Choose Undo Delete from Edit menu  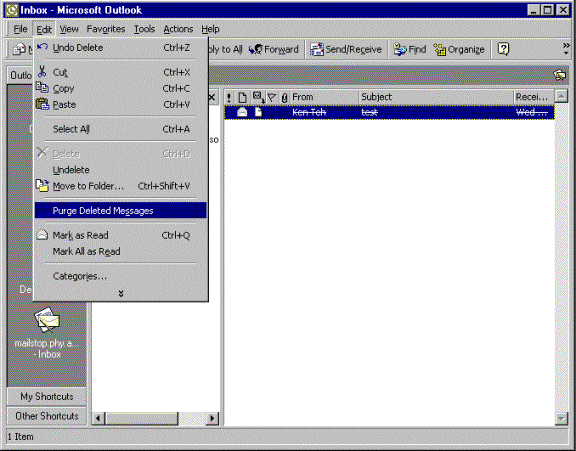click(120, 48)
